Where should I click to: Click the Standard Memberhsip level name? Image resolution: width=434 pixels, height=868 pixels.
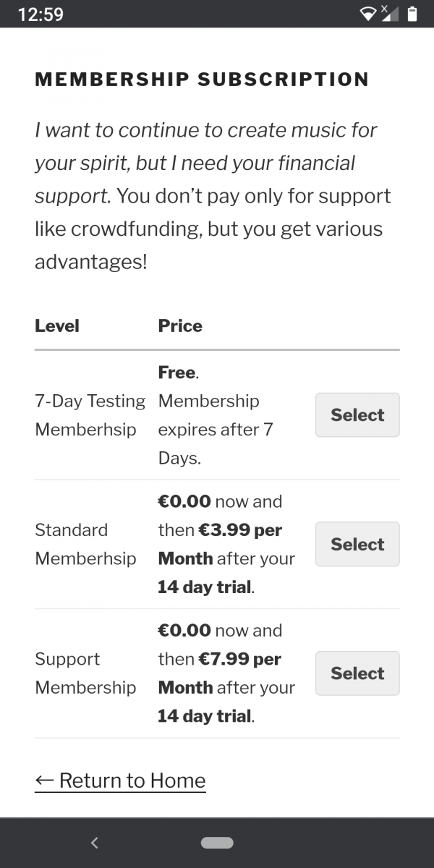(x=85, y=544)
